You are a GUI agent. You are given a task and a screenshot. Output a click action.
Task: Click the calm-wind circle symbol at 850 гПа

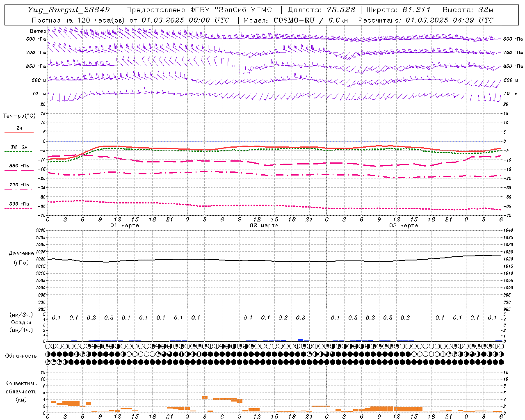coord(234,66)
